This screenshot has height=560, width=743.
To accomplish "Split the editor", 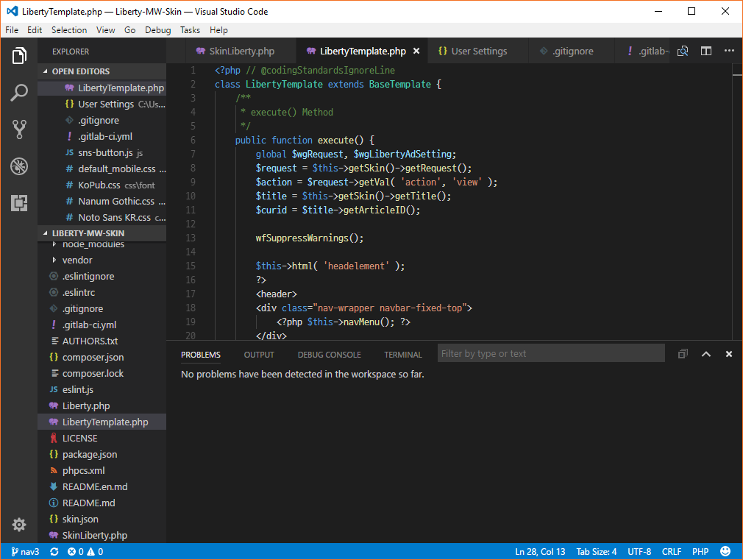I will click(x=706, y=52).
